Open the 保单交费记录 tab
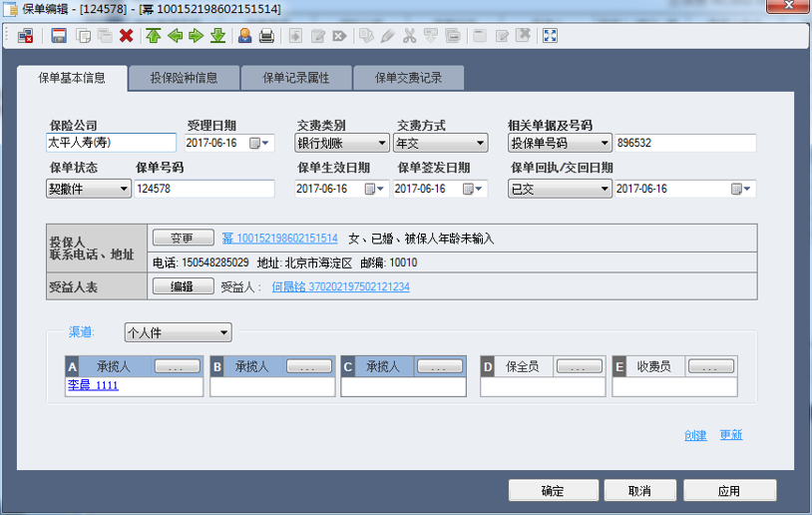 point(408,78)
